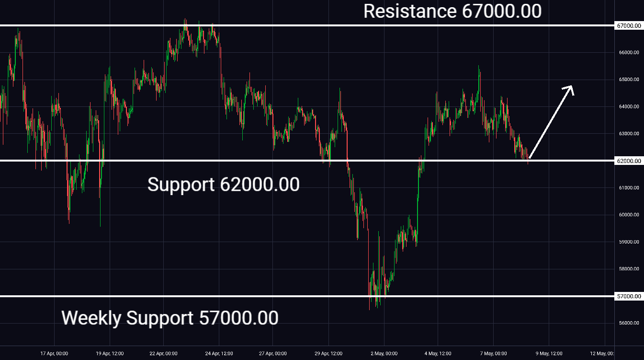This screenshot has width=644, height=360.
Task: Click the "24 Apr, 12:00" time label
Action: click(219, 354)
